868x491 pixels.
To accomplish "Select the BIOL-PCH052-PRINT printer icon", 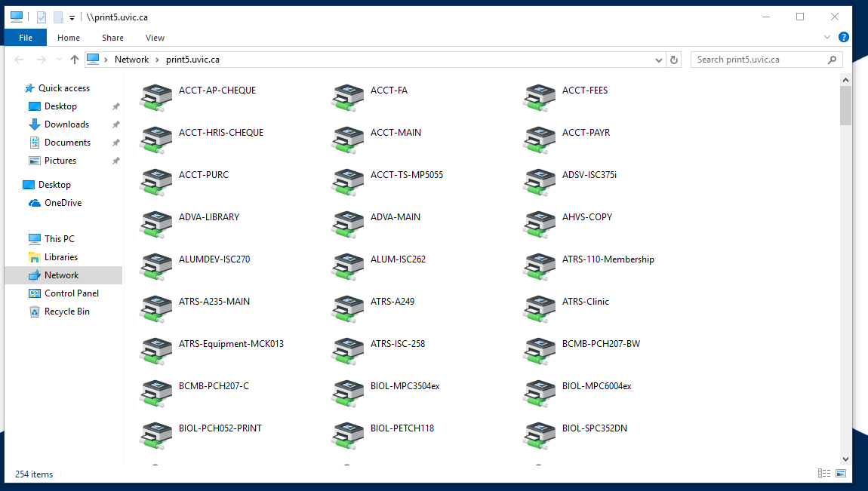I will [x=155, y=435].
